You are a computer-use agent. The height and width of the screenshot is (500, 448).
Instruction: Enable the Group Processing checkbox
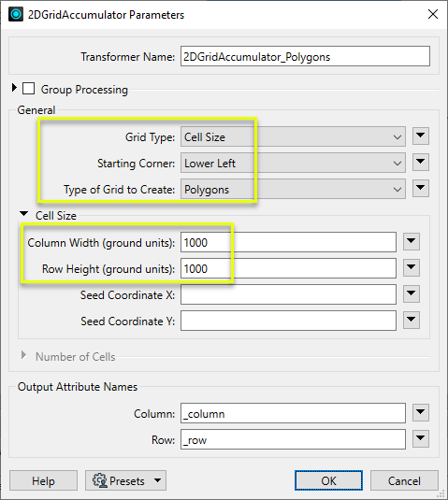point(28,89)
